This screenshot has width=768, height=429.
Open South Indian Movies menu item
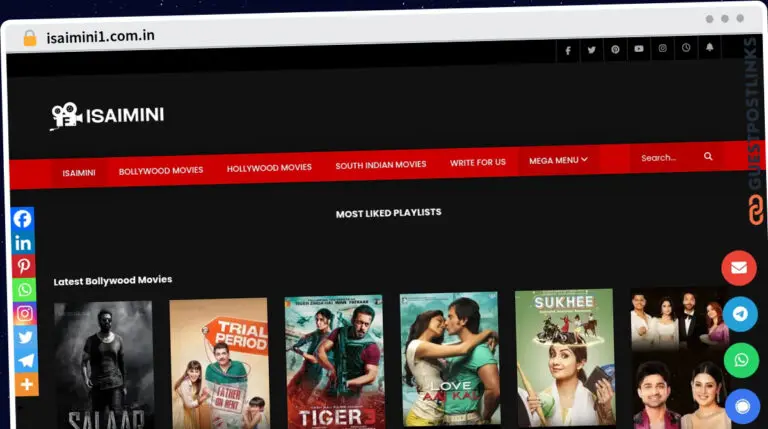click(381, 165)
